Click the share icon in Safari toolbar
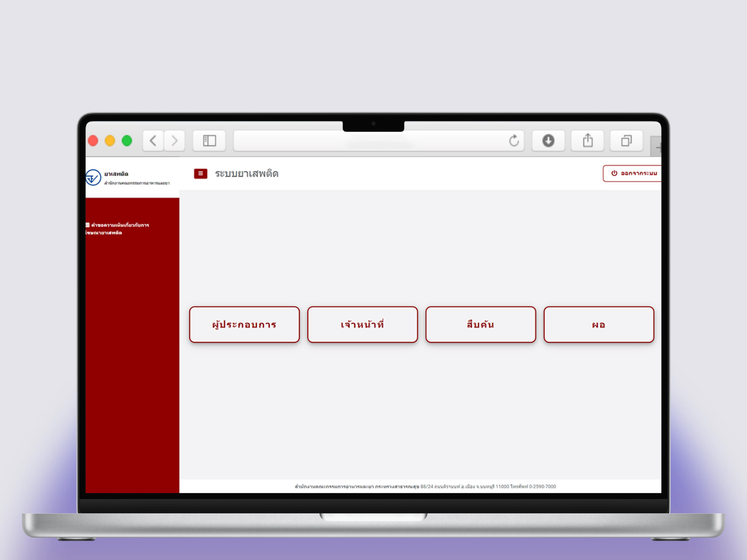The width and height of the screenshot is (747, 560). pyautogui.click(x=587, y=141)
